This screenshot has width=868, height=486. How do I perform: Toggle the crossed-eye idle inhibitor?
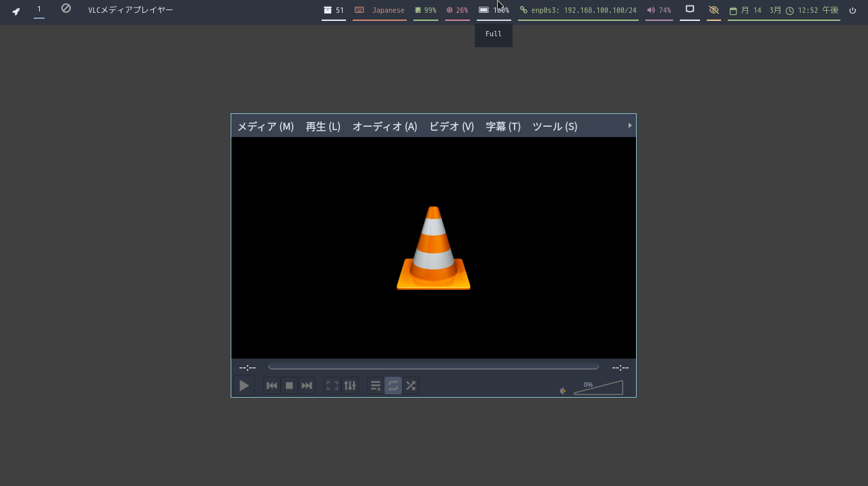714,10
